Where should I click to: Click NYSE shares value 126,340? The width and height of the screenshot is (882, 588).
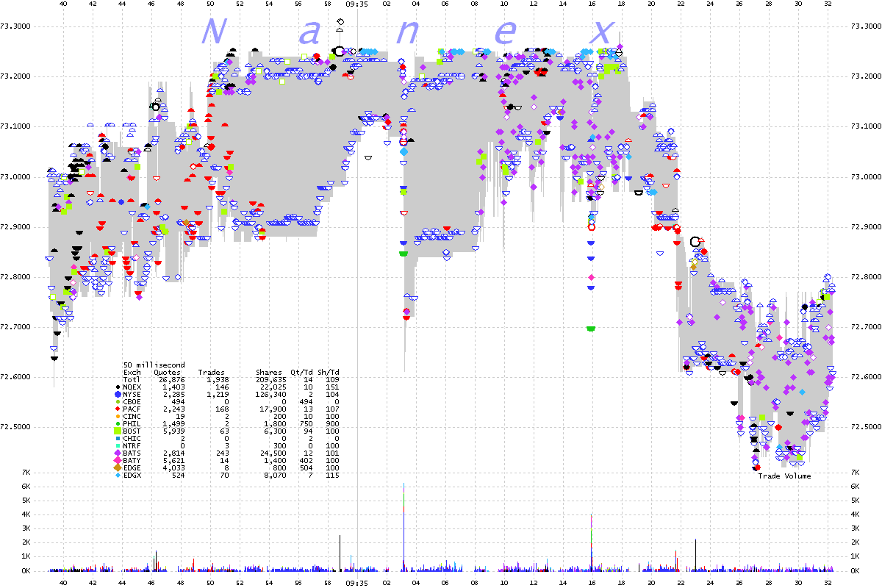point(270,393)
